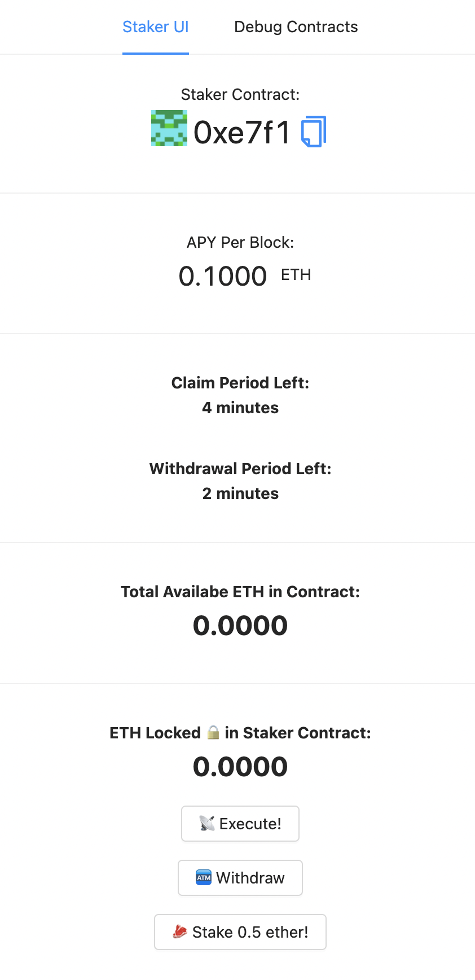Click the ATM icon on Withdraw
This screenshot has width=475, height=980.
pyautogui.click(x=203, y=878)
